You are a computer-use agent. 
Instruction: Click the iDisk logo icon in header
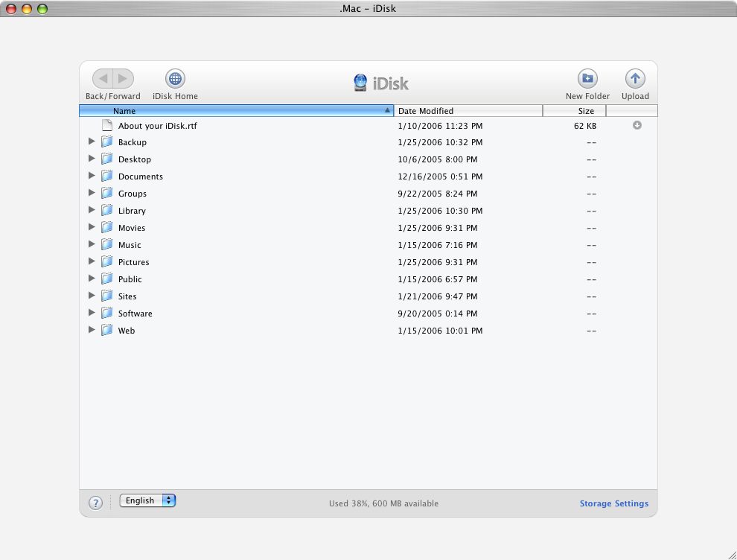[360, 83]
